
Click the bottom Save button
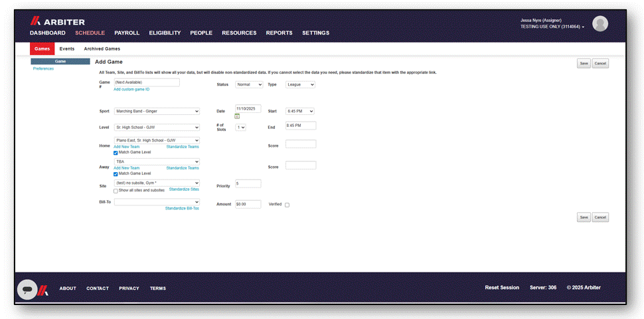[x=584, y=217]
